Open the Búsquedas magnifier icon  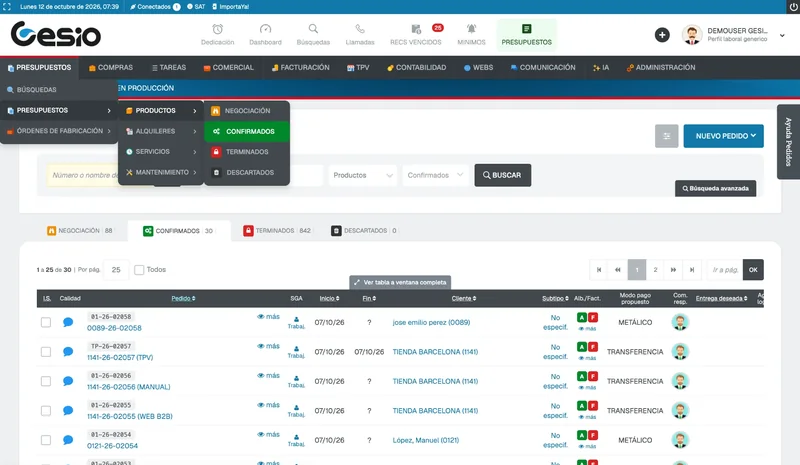(x=313, y=29)
